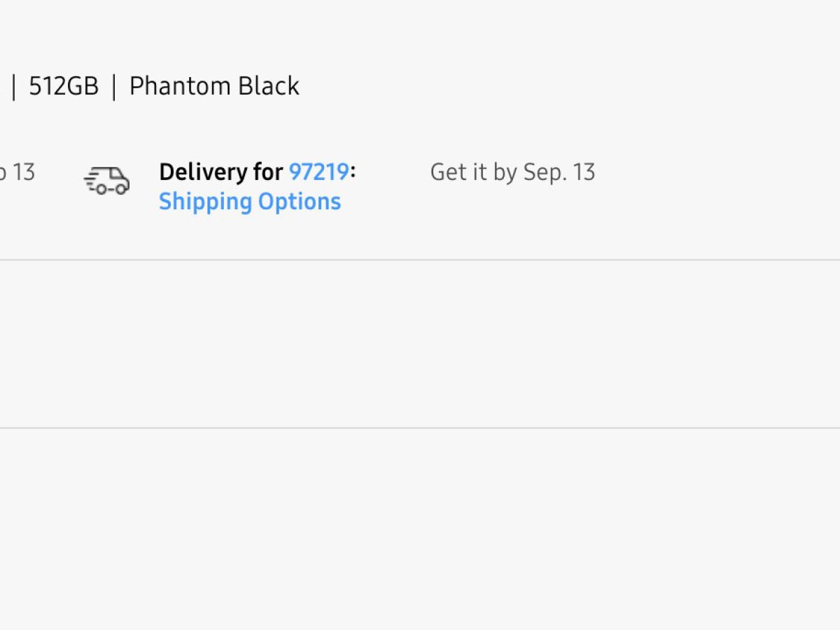The width and height of the screenshot is (840, 630).
Task: Click the "Get it by Sep. 13" estimate
Action: pos(512,172)
